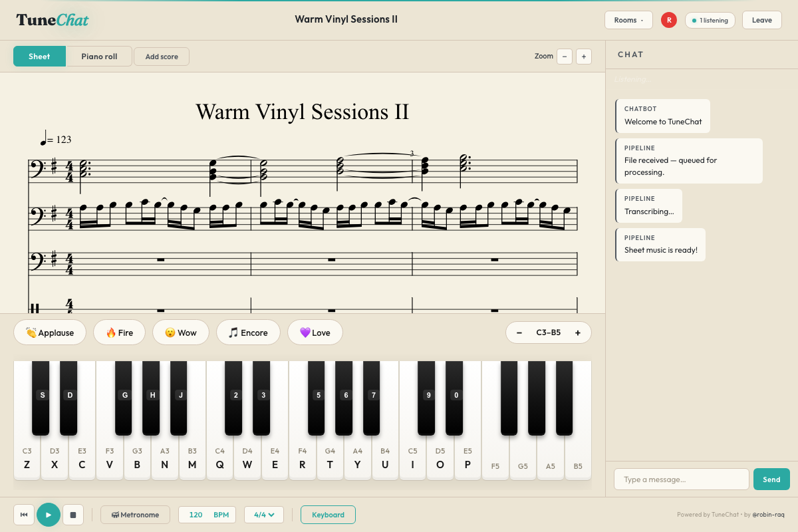
Task: Play the F3 white key labeled V
Action: coord(110,459)
